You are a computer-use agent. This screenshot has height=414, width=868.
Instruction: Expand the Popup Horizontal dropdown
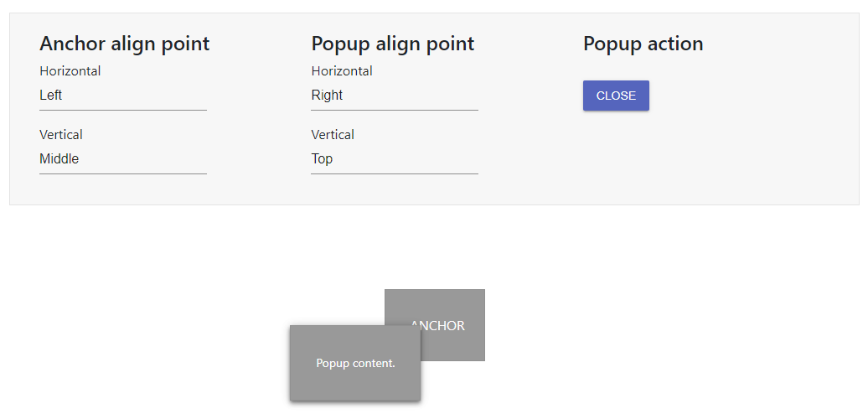394,96
